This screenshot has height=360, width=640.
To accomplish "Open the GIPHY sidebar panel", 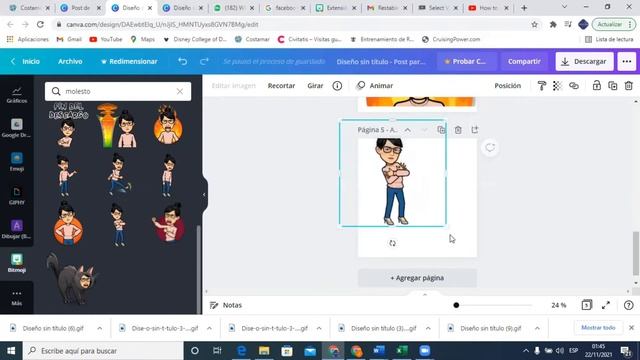I will (x=17, y=196).
